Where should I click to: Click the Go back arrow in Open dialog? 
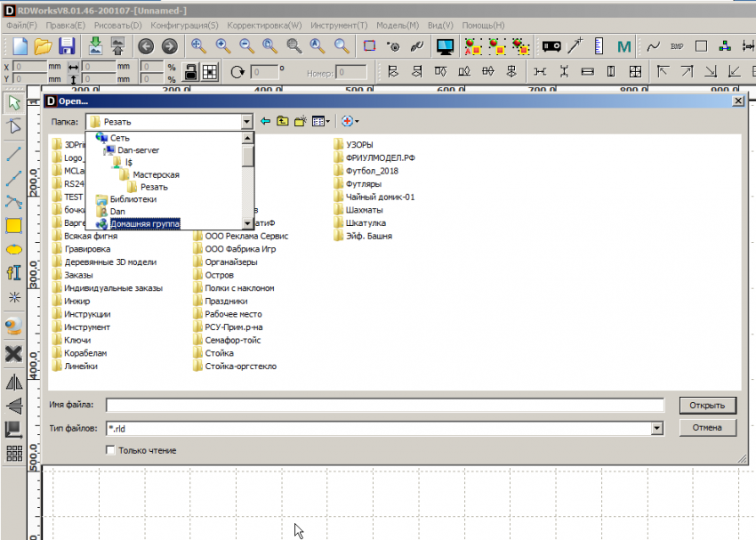coord(265,121)
